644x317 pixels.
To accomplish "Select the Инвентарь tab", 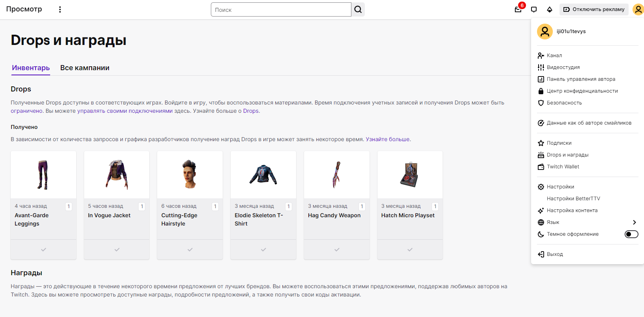I will click(31, 68).
